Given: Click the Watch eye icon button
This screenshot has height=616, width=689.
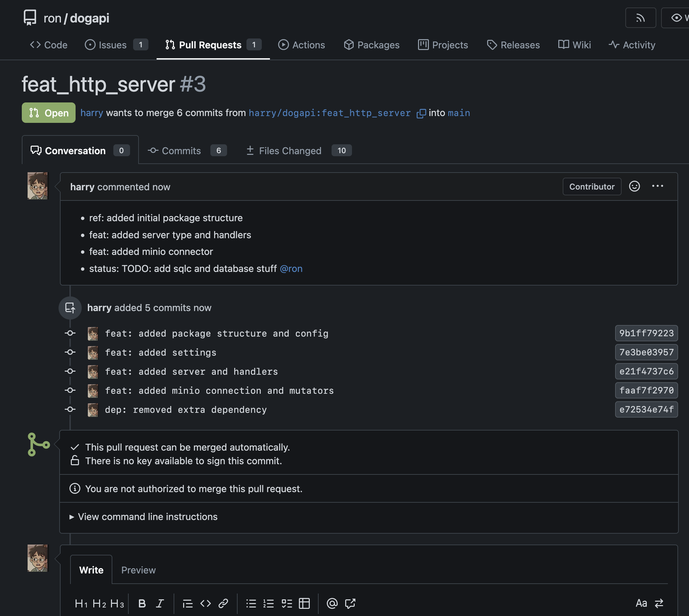Looking at the screenshot, I should pyautogui.click(x=676, y=18).
